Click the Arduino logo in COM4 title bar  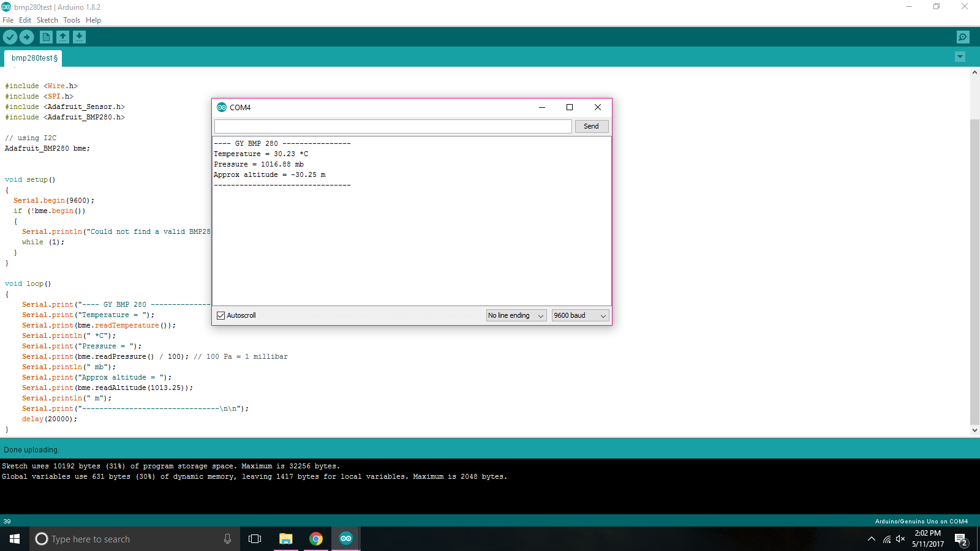pos(222,107)
